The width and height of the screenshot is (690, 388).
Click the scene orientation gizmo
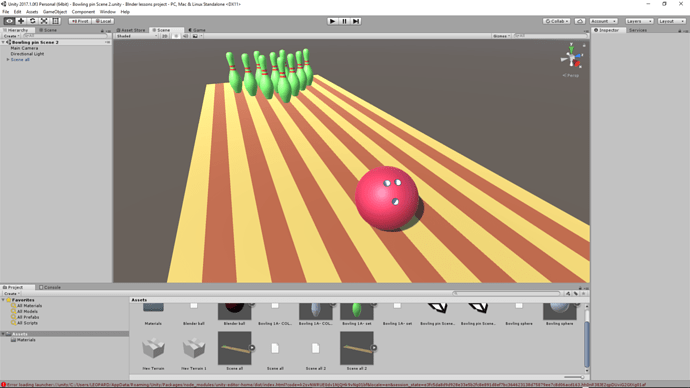coord(571,56)
